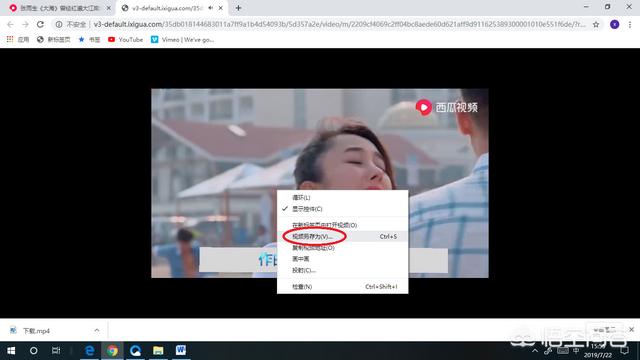This screenshot has height=360, width=640.
Task: Expand the 下载.mp4 download options chevron
Action: [x=97, y=330]
